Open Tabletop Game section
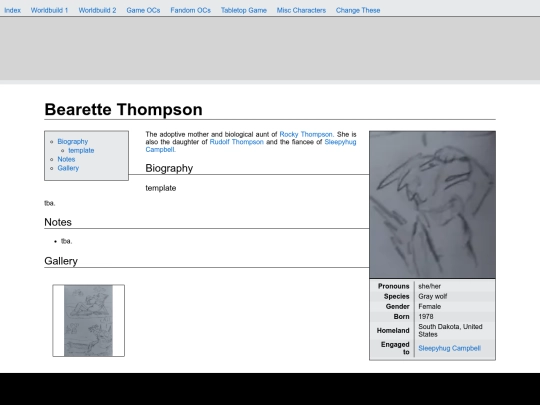The image size is (540, 405). point(244,10)
